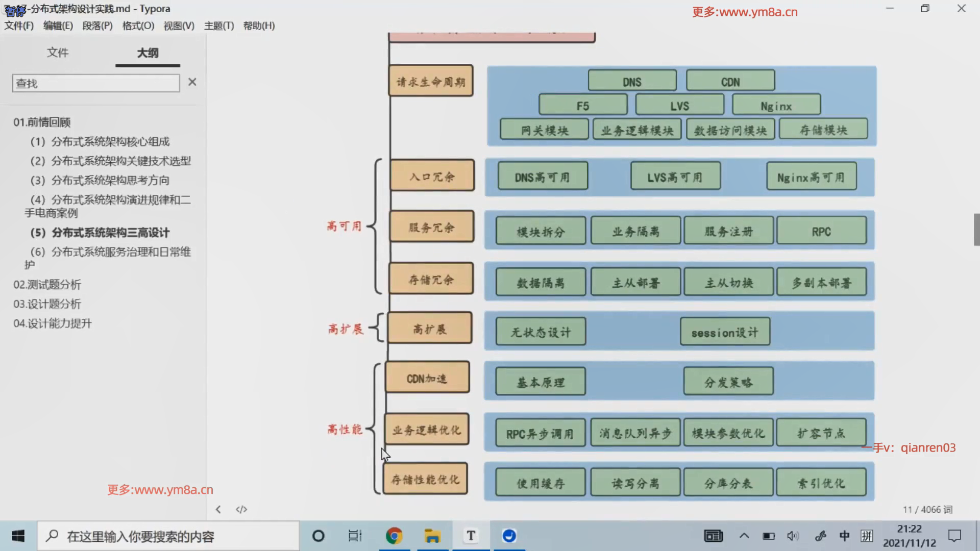Open Chrome from the taskbar

[x=394, y=536]
